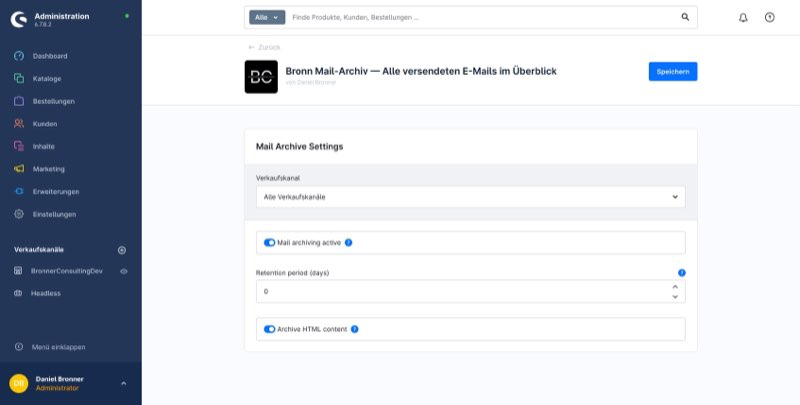Disable the Archive HTML content switch
800x405 pixels.
[x=269, y=329]
